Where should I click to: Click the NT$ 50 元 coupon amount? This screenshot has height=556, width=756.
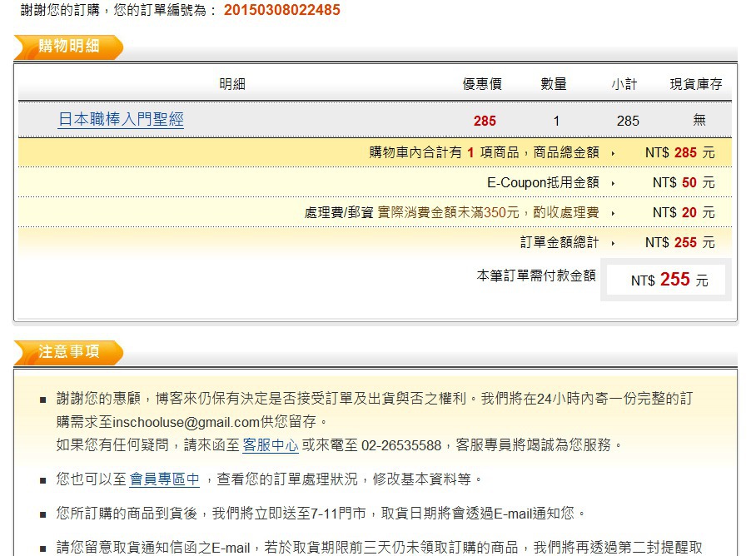click(x=684, y=182)
